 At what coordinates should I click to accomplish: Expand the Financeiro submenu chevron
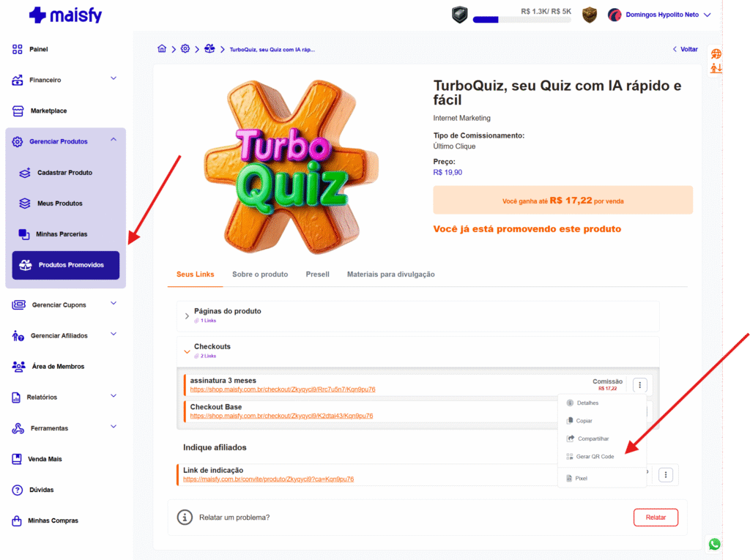tap(114, 78)
